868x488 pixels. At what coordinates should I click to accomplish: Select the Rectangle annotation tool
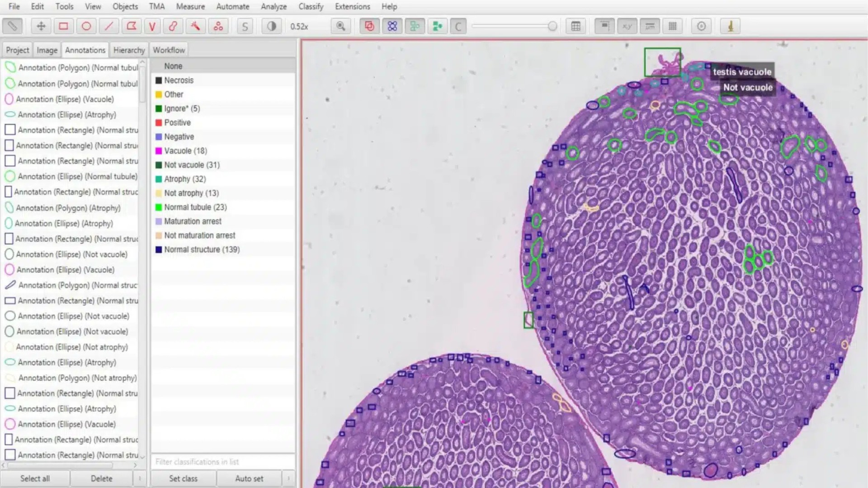point(64,26)
